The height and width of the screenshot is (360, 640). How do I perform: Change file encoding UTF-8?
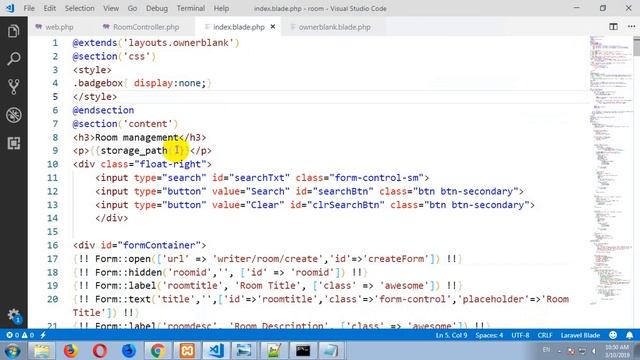click(520, 335)
